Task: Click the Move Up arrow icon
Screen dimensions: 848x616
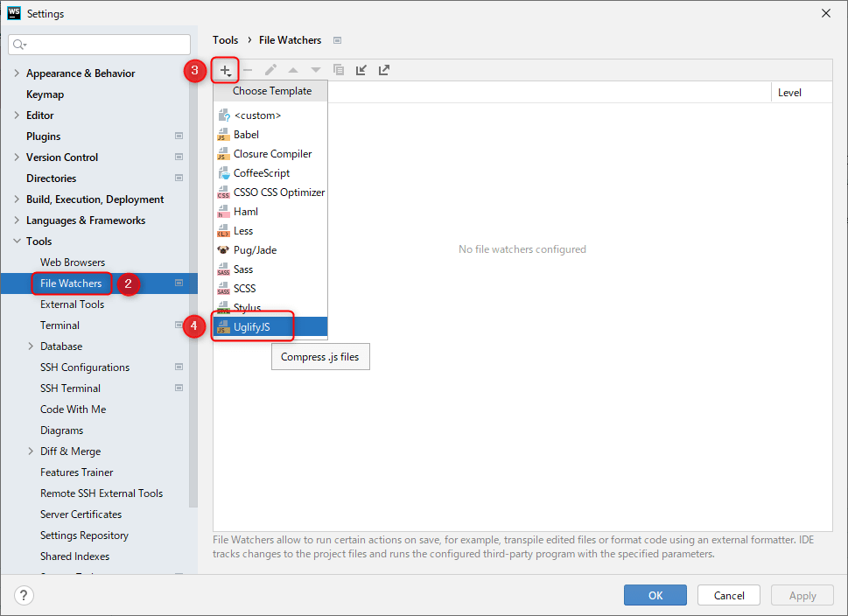Action: [x=293, y=70]
